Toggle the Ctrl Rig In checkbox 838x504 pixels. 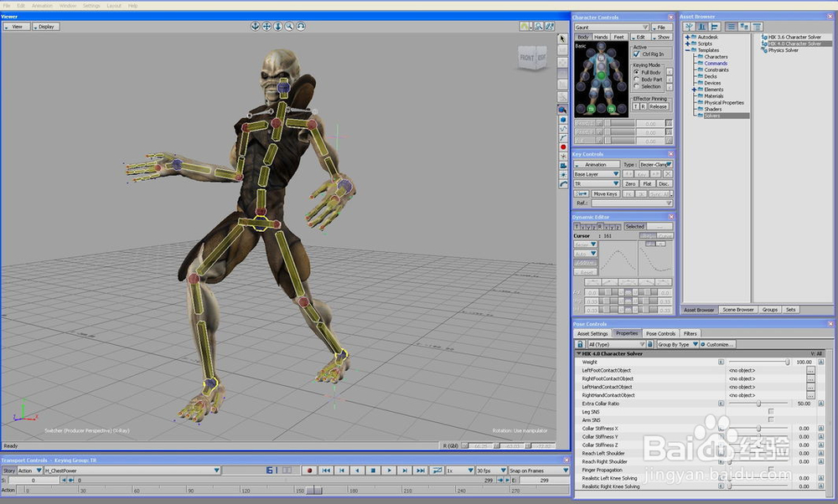[636, 54]
